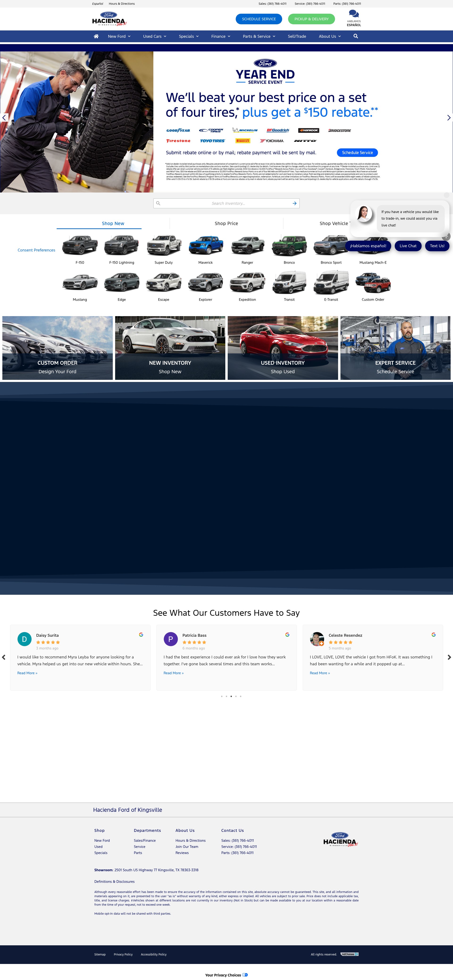Select the Bronco vehicle image
The height and width of the screenshot is (980, 453).
click(289, 245)
